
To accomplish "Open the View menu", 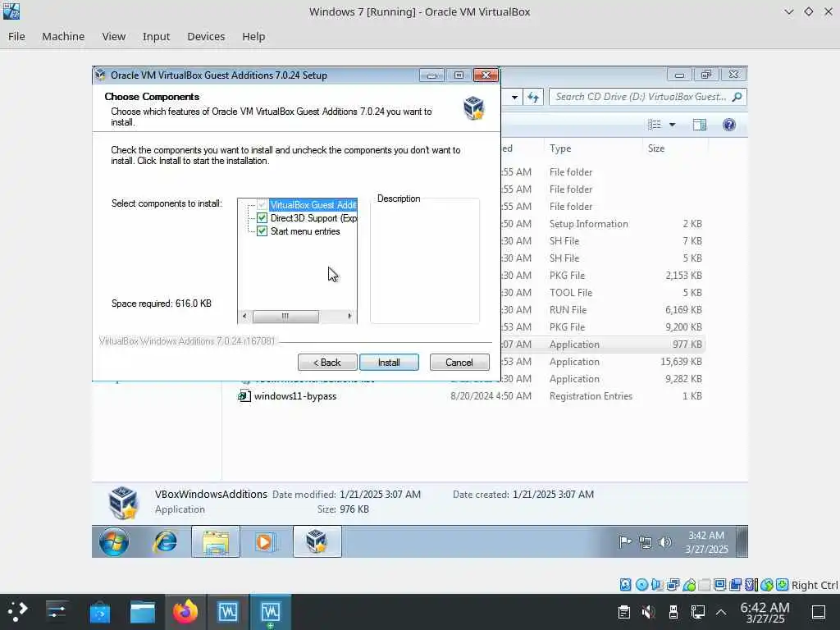I will click(113, 36).
